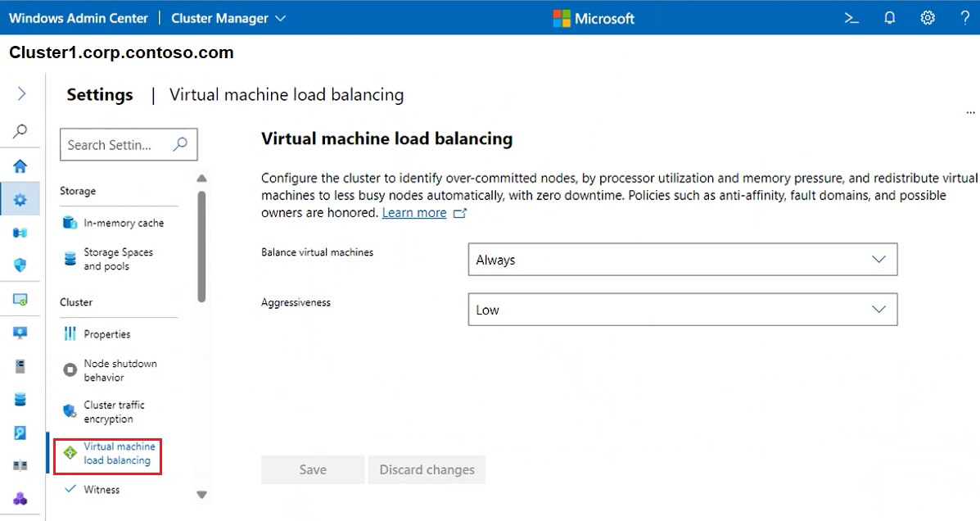Click the Discard changes button
The width and height of the screenshot is (980, 521).
[427, 469]
